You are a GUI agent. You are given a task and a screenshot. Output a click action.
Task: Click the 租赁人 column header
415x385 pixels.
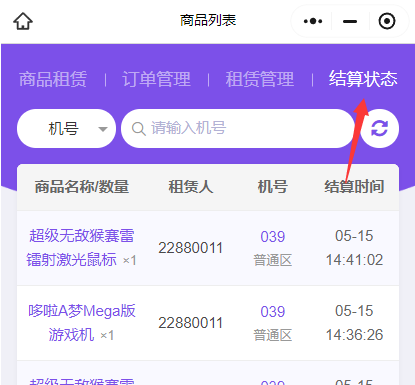pyautogui.click(x=190, y=187)
